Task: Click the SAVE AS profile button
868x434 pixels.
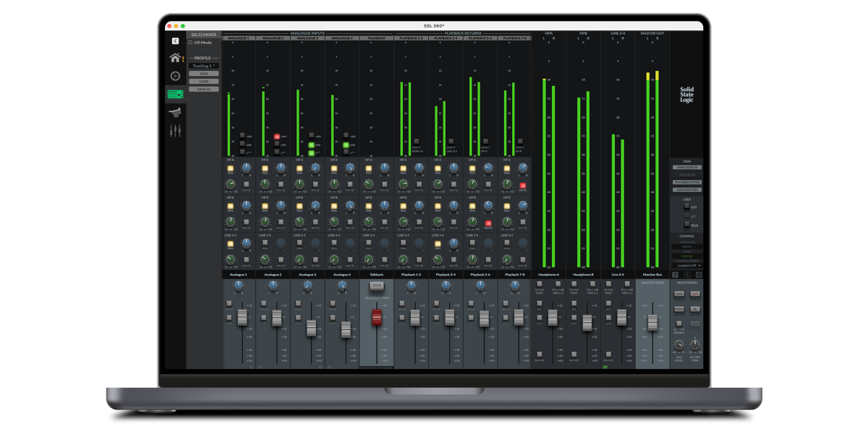Action: pyautogui.click(x=204, y=89)
